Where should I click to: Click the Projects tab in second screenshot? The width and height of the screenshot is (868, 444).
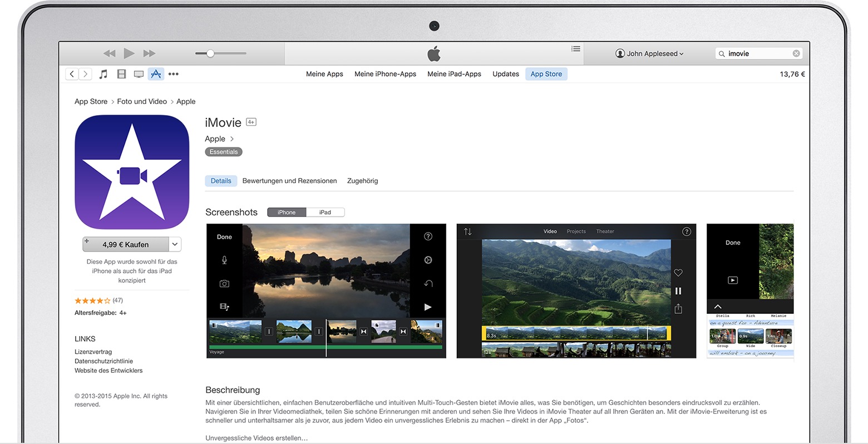[x=576, y=231]
